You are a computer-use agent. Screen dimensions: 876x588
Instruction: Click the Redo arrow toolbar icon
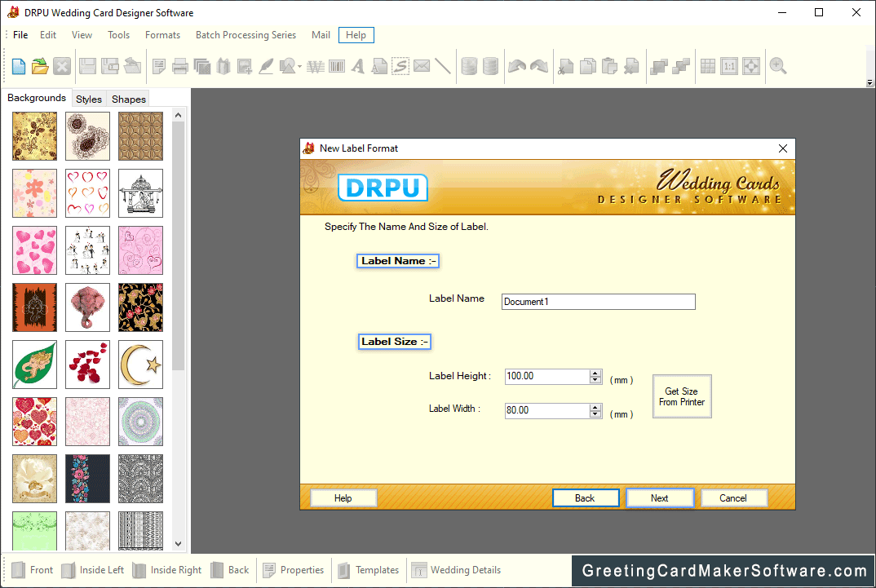pos(539,66)
